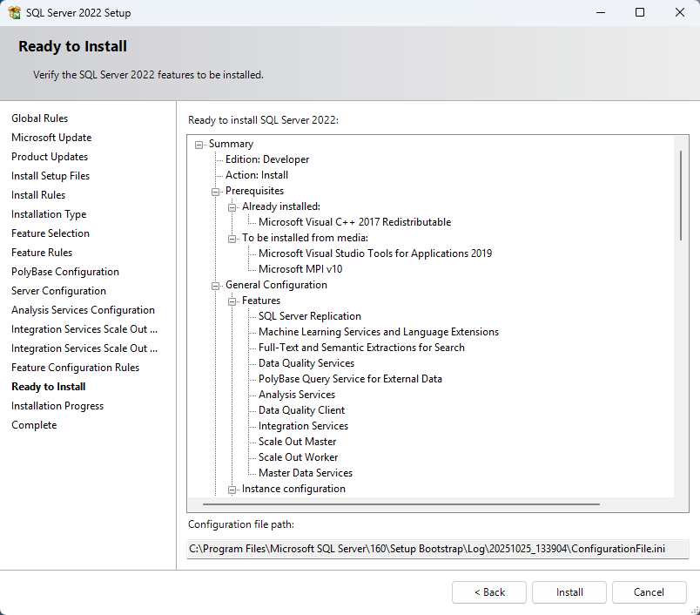The image size is (700, 615).
Task: Select Feature Configuration Rules step
Action: point(76,368)
